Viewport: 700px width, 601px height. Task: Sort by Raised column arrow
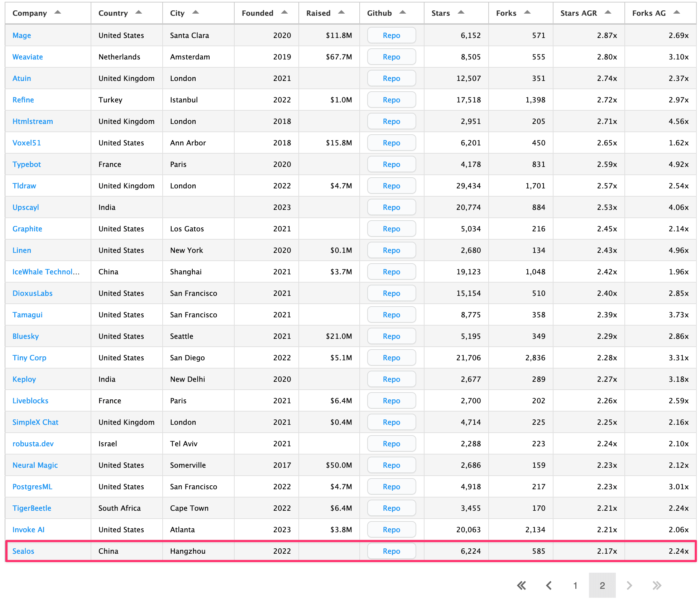(x=341, y=13)
